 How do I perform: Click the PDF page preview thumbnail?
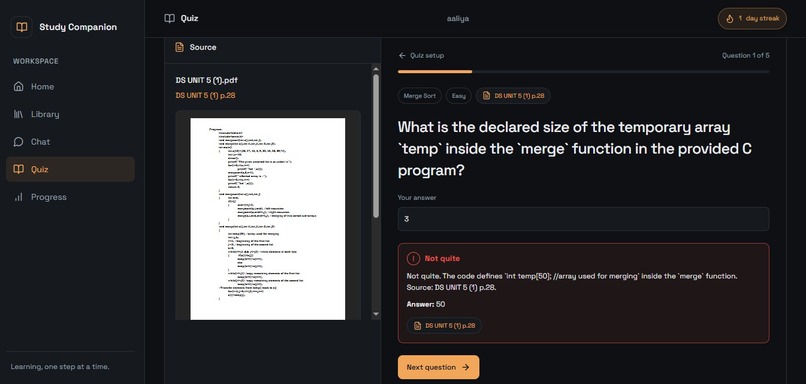(268, 218)
